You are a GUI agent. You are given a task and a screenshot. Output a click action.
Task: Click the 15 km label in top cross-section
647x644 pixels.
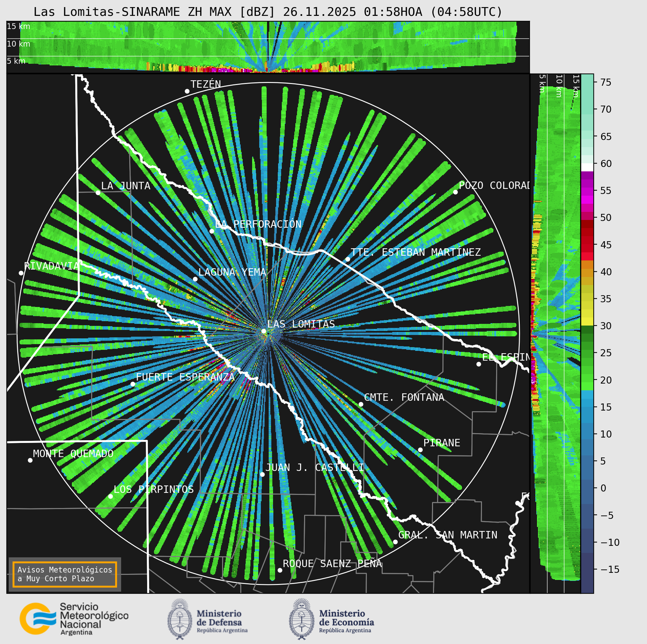point(18,26)
